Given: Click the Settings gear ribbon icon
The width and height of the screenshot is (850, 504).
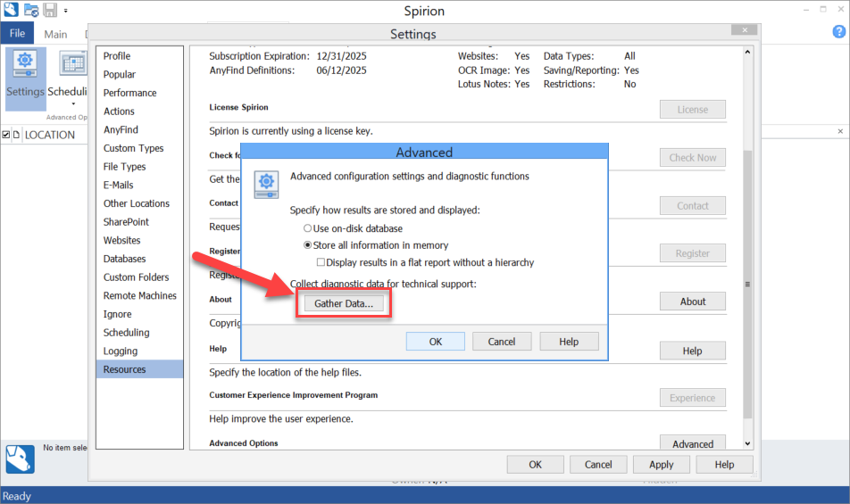Looking at the screenshot, I should tap(25, 64).
